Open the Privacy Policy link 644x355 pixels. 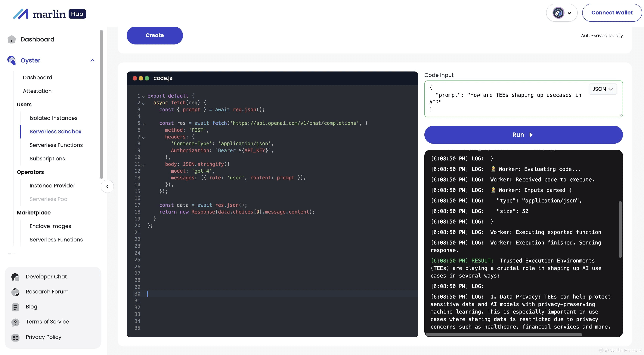(x=44, y=337)
